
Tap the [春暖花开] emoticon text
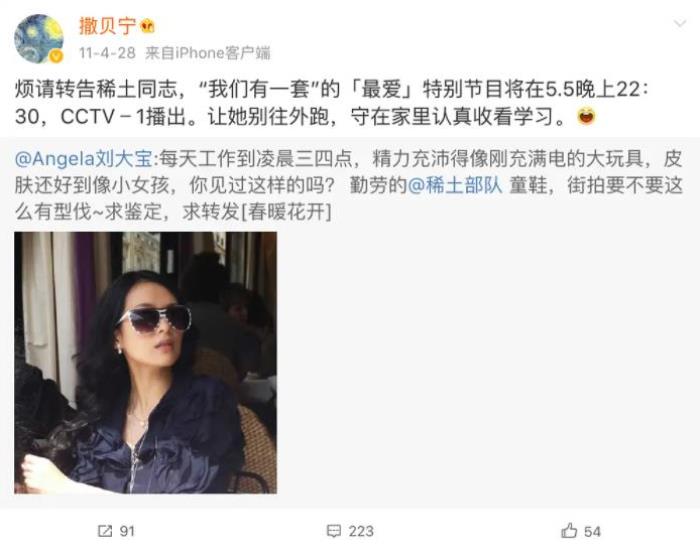click(286, 212)
